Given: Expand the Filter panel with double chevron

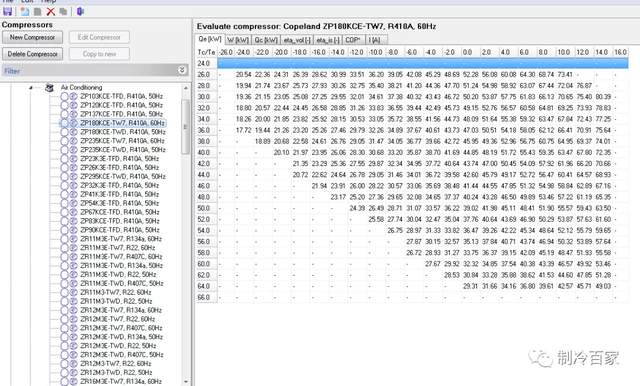Looking at the screenshot, I should 182,70.
